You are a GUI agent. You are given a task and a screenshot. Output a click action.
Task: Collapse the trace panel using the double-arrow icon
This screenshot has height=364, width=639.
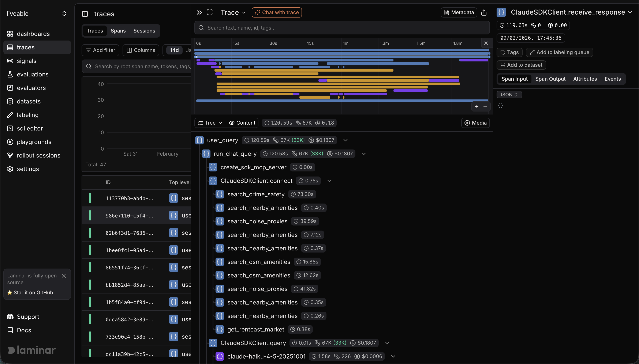click(x=199, y=12)
